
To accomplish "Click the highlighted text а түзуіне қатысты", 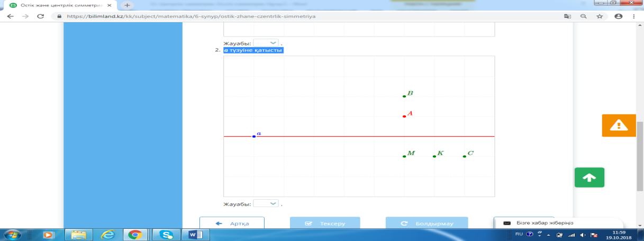I will 253,50.
